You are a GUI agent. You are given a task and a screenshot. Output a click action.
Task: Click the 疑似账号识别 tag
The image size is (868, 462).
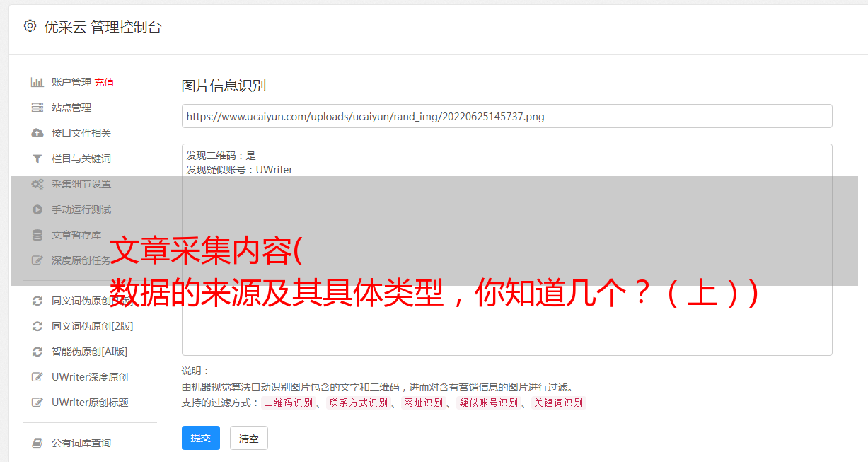(x=488, y=403)
